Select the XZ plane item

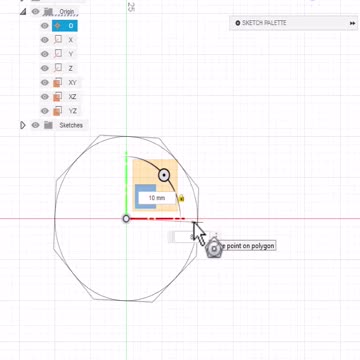pos(72,97)
